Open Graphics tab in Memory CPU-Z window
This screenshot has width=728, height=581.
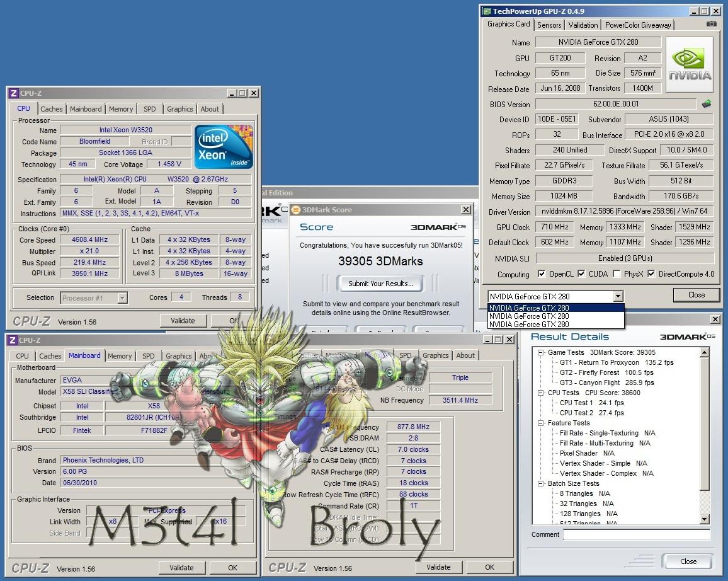click(x=436, y=355)
